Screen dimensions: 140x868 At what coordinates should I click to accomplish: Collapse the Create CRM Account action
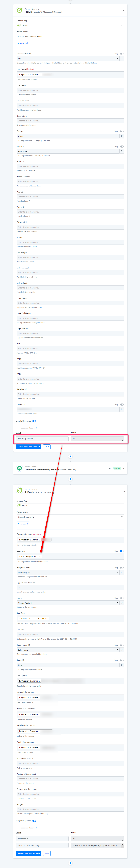(x=124, y=10)
